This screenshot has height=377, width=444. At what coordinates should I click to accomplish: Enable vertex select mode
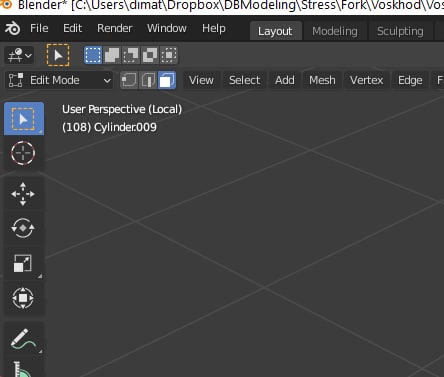[129, 80]
